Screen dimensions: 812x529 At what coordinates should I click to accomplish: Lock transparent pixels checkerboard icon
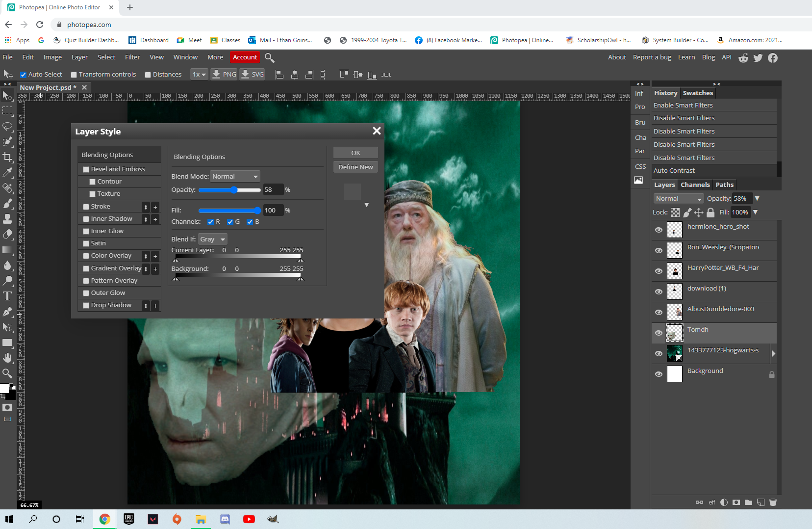click(675, 212)
